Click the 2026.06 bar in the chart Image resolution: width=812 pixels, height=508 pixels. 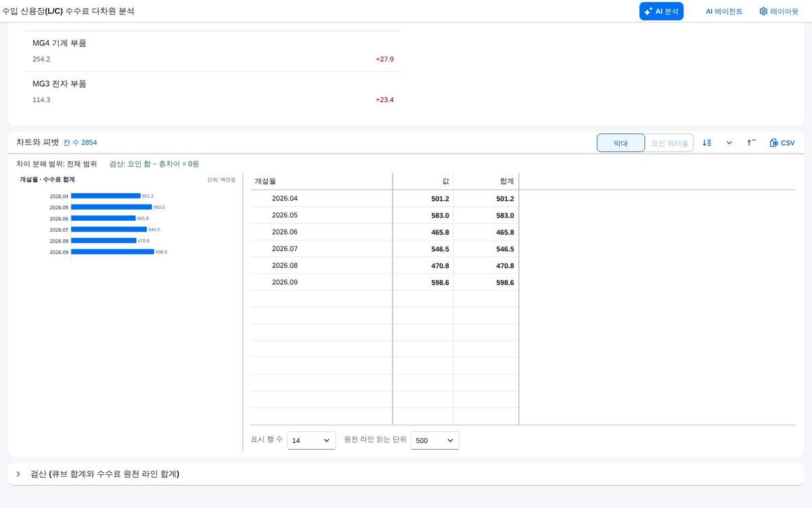click(104, 218)
